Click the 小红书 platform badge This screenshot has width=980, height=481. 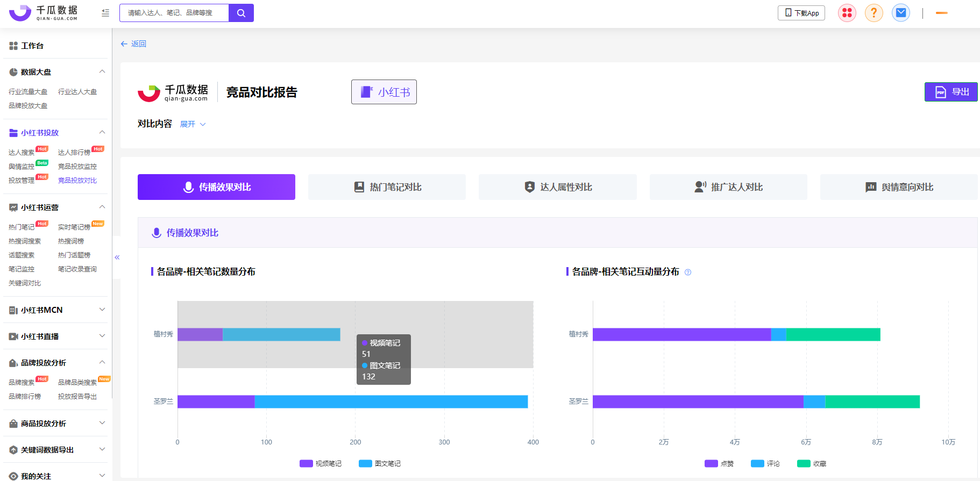pos(384,92)
